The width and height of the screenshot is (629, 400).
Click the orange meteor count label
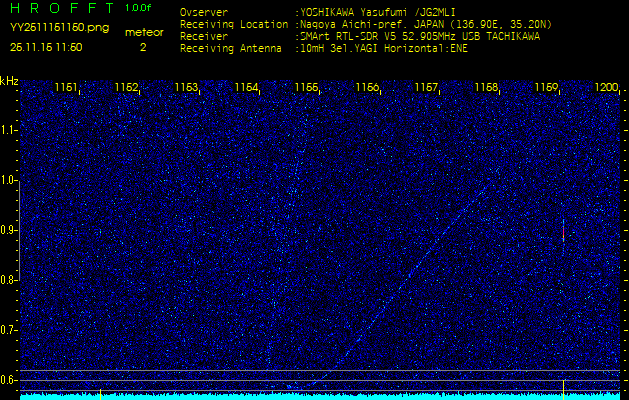click(143, 32)
